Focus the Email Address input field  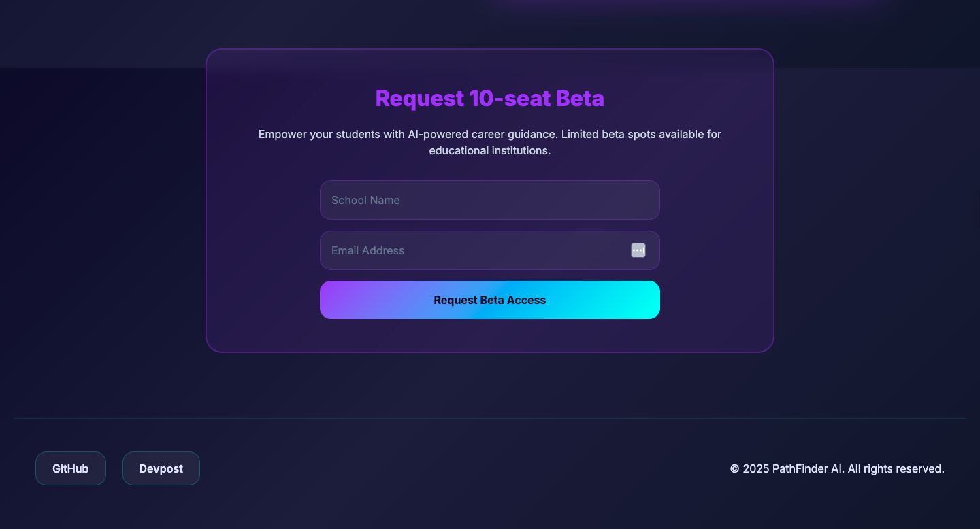(x=470, y=250)
